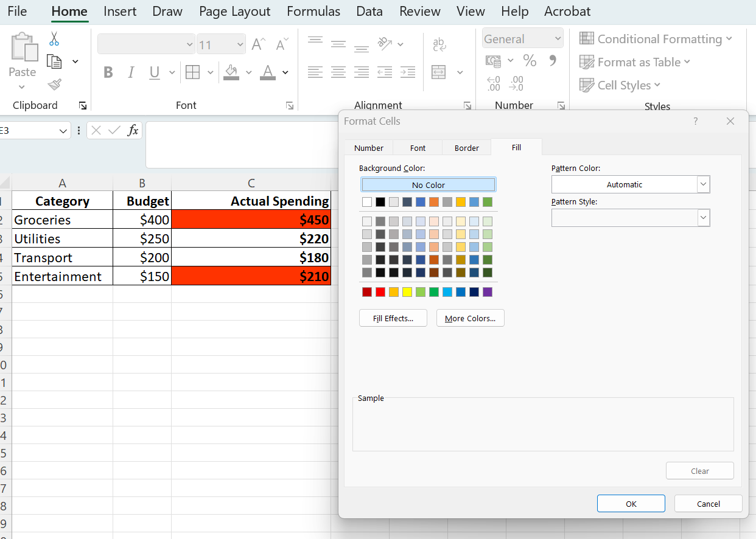Click the column C header
This screenshot has width=756, height=539.
(251, 183)
